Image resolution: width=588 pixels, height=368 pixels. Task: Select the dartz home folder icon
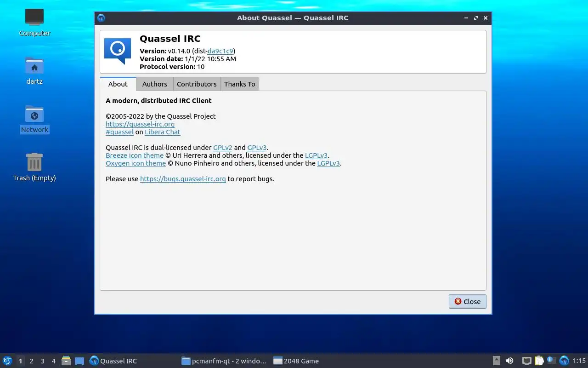pyautogui.click(x=34, y=71)
